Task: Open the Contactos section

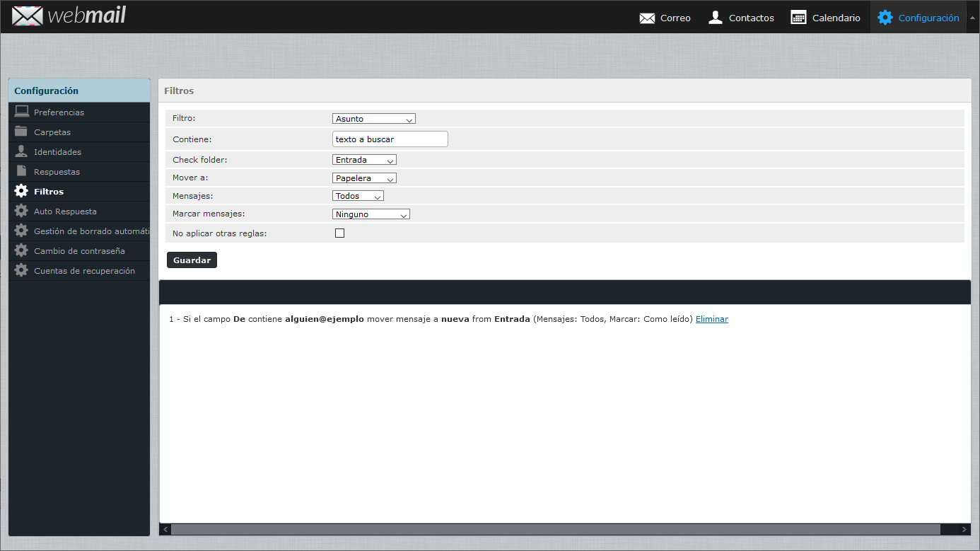Action: [x=741, y=18]
